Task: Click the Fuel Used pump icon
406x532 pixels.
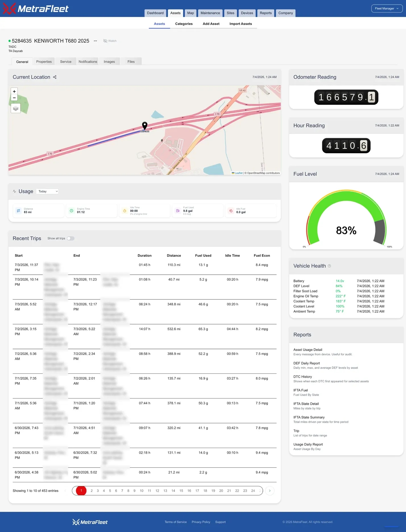Action: coord(178,211)
